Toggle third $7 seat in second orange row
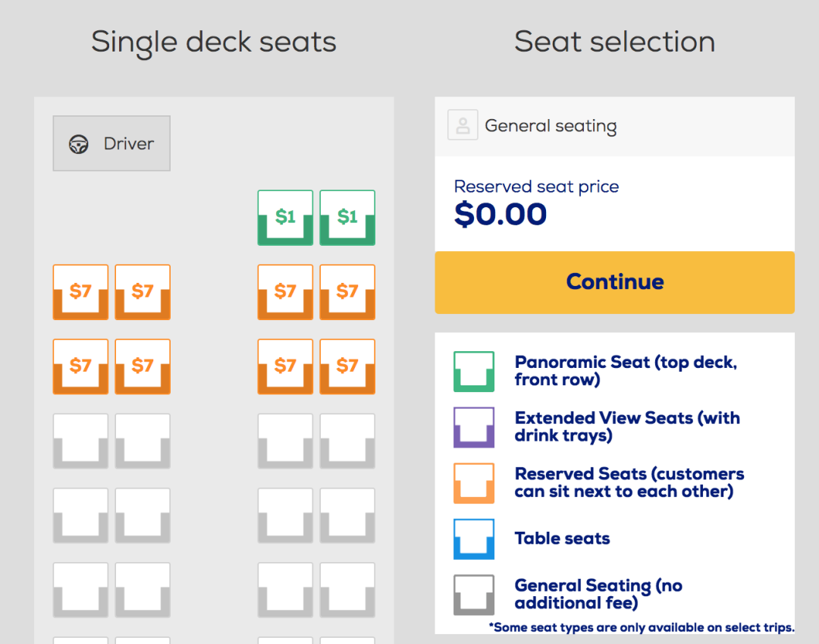This screenshot has width=819, height=644. (285, 366)
